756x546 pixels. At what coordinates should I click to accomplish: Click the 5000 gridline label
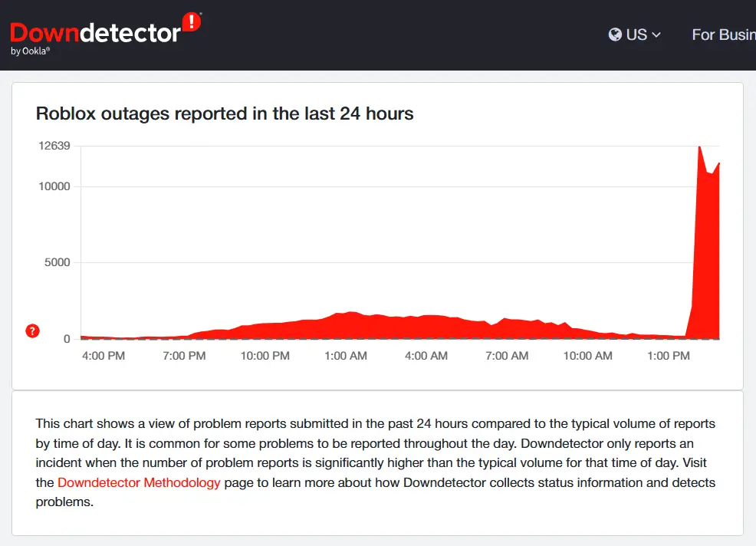coord(57,262)
